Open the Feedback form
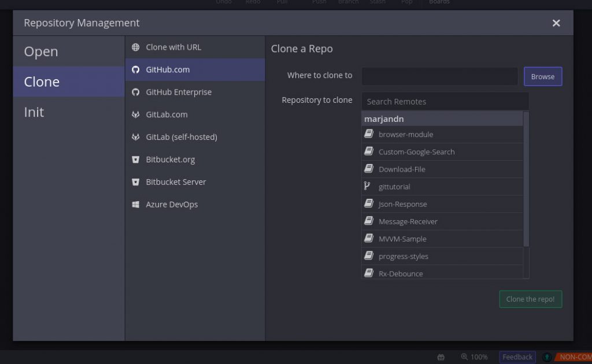This screenshot has width=592, height=364. tap(517, 356)
